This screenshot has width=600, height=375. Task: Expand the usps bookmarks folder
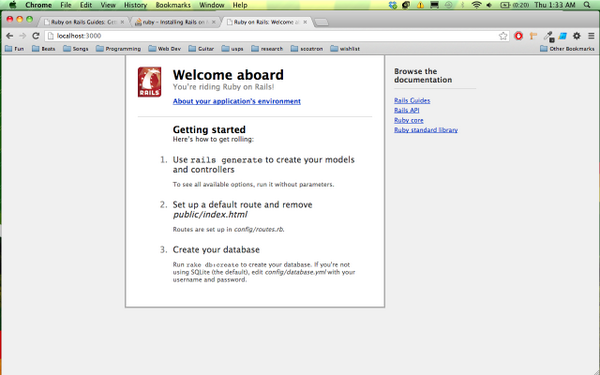[232, 49]
